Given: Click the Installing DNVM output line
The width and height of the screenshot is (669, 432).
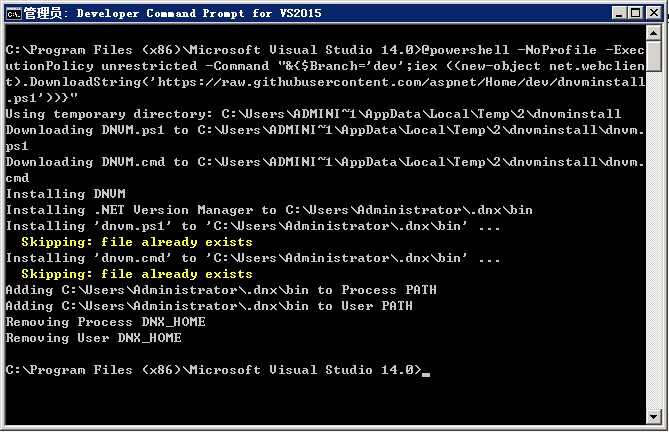Looking at the screenshot, I should tap(66, 194).
